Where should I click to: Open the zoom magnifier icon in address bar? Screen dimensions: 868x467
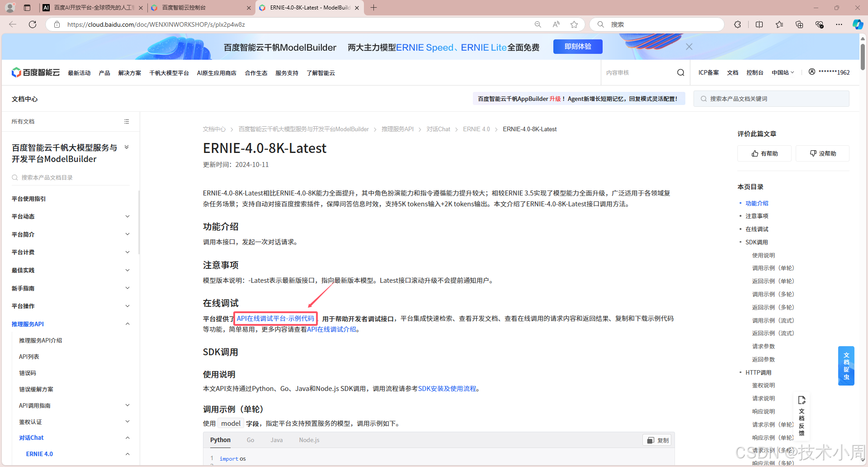click(x=538, y=24)
